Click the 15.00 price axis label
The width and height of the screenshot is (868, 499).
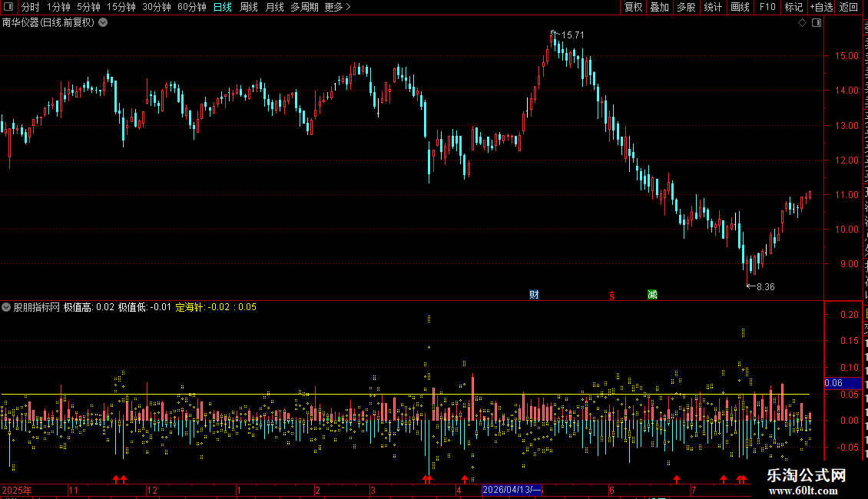[846, 55]
